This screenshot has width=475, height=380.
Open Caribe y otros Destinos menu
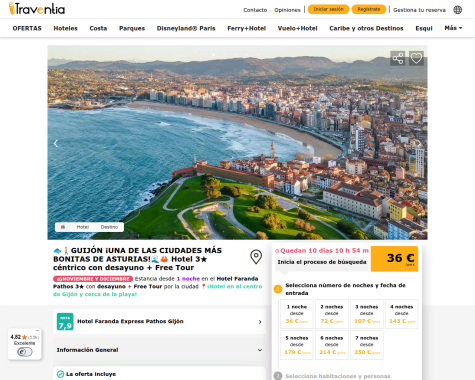[x=366, y=28]
